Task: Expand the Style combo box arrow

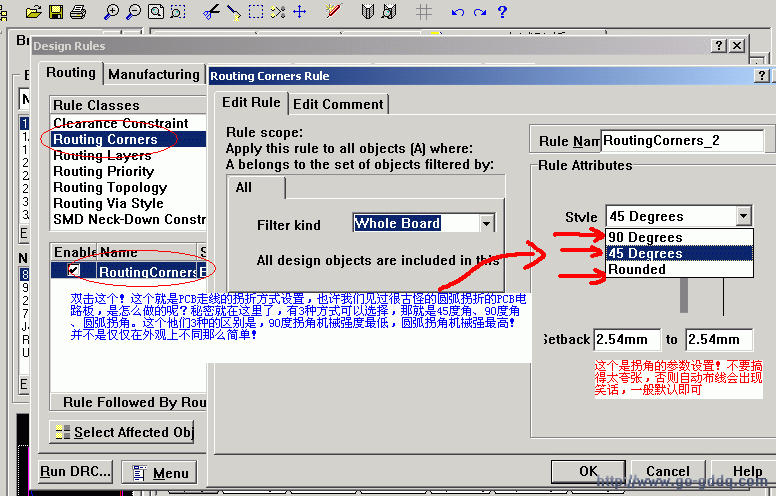Action: coord(742,216)
